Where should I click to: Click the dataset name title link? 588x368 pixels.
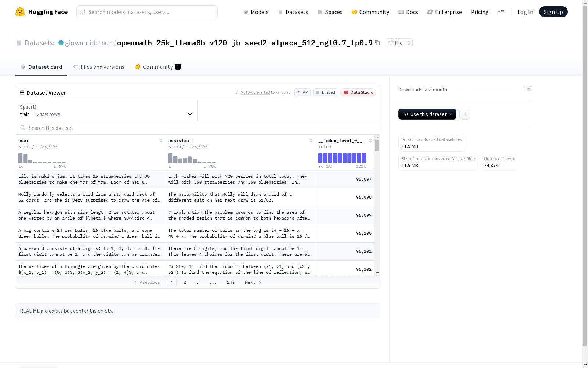tap(245, 43)
